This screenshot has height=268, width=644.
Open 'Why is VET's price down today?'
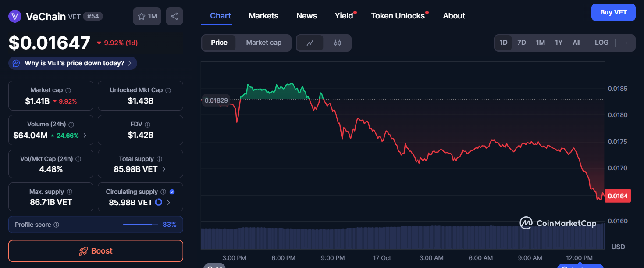[72, 63]
